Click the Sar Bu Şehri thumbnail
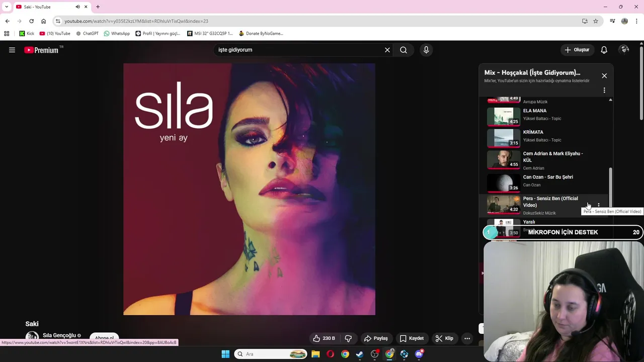The width and height of the screenshot is (644, 362). coord(503,183)
